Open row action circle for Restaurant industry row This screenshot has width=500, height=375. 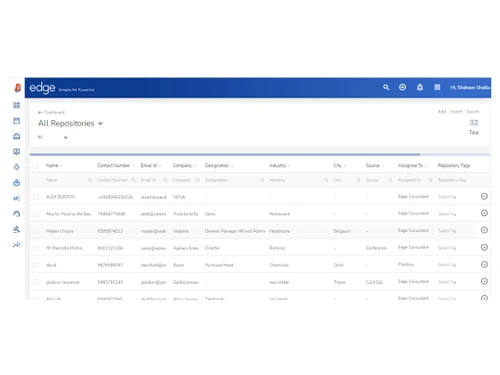tap(484, 213)
